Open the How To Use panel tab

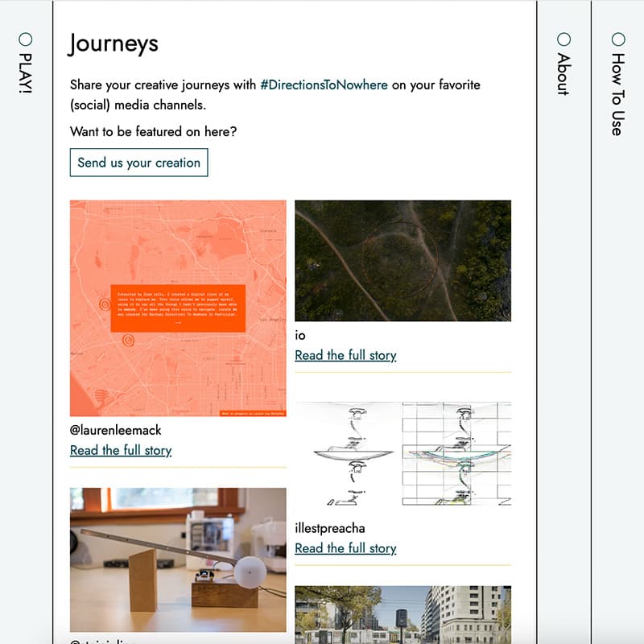(617, 93)
